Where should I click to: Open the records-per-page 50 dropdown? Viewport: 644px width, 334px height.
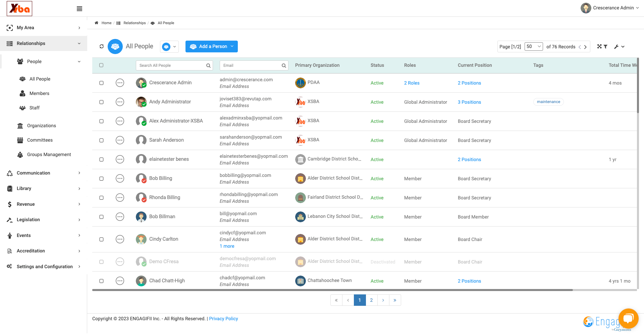(x=534, y=46)
